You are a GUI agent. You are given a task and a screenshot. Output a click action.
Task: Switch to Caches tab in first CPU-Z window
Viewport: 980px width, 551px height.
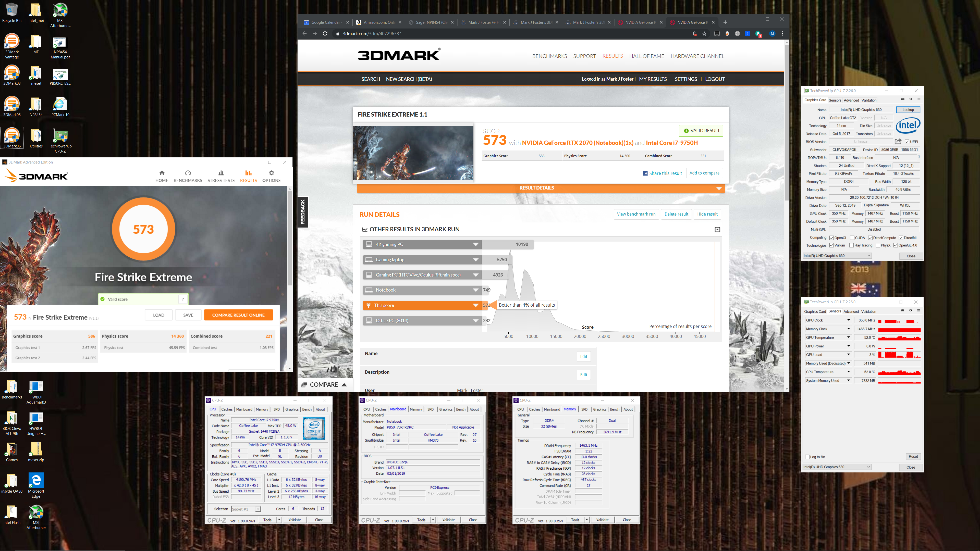(227, 409)
